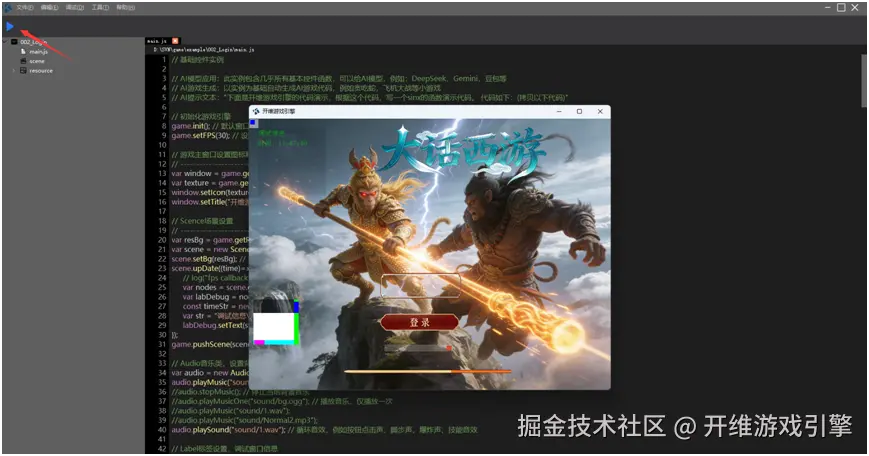Collapse the 002_Login project node
869x456 pixels.
point(5,42)
